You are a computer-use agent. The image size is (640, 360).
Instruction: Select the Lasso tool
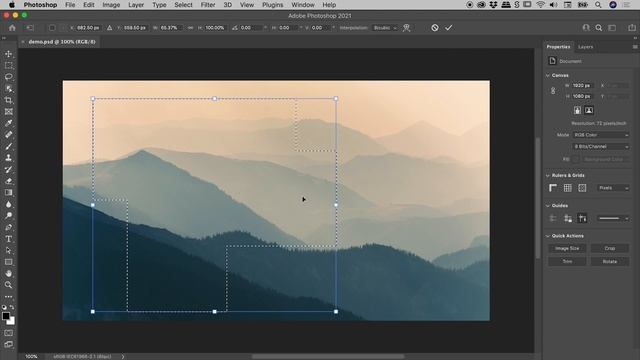9,77
